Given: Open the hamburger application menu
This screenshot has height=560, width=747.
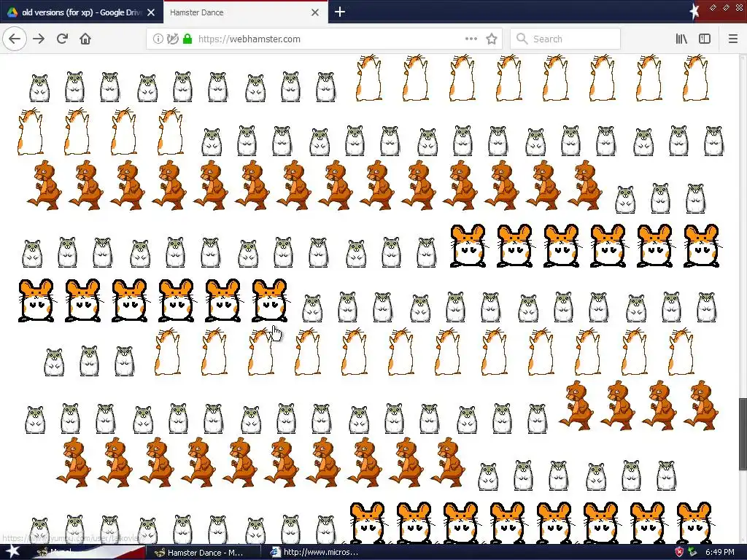Looking at the screenshot, I should [x=733, y=39].
